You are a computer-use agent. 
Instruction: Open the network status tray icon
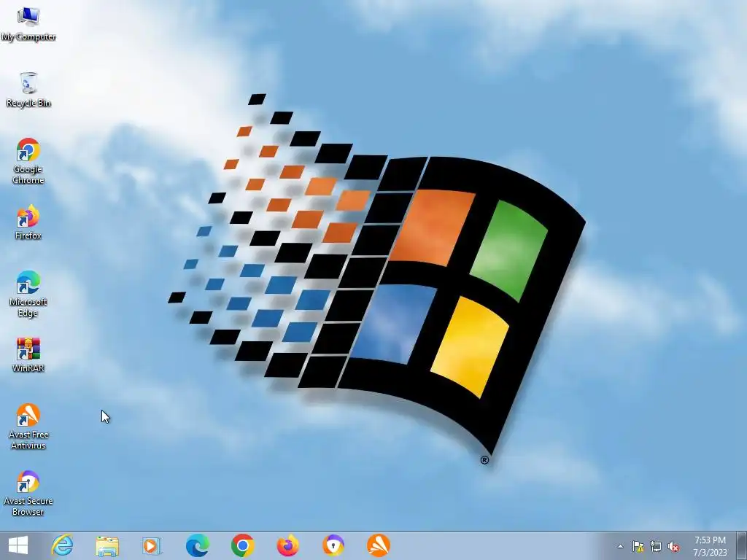point(656,547)
